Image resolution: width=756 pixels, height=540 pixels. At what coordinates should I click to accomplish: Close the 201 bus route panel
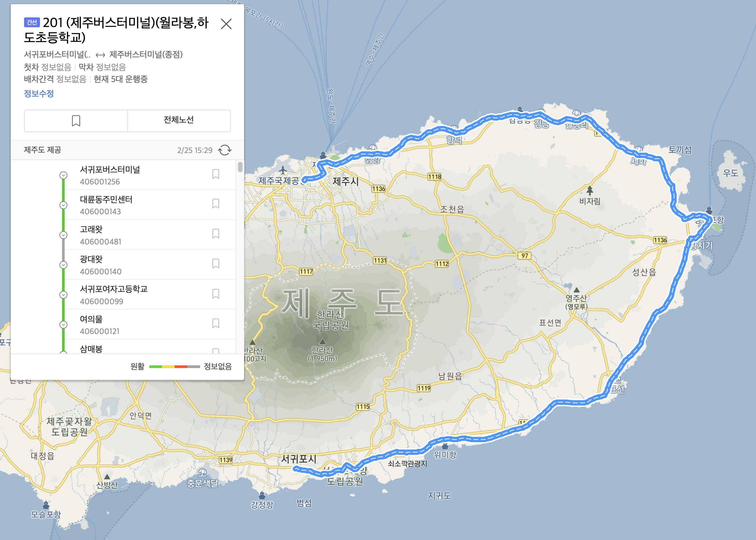[x=226, y=24]
